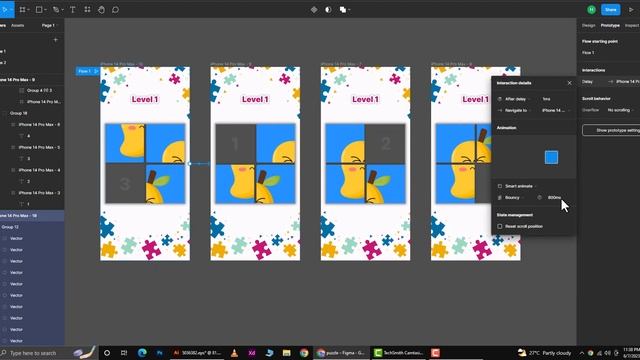640x360 pixels.
Task: Select the Comment tool
Action: tap(116, 9)
